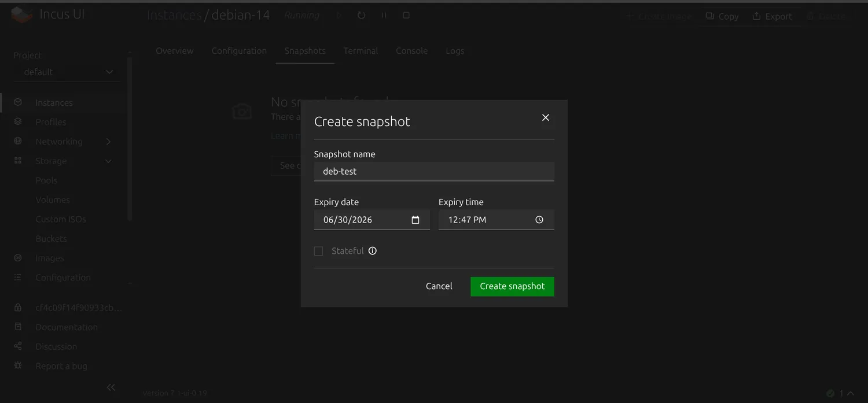Open the operations status indicator icon
Image resolution: width=868 pixels, height=403 pixels.
click(830, 393)
